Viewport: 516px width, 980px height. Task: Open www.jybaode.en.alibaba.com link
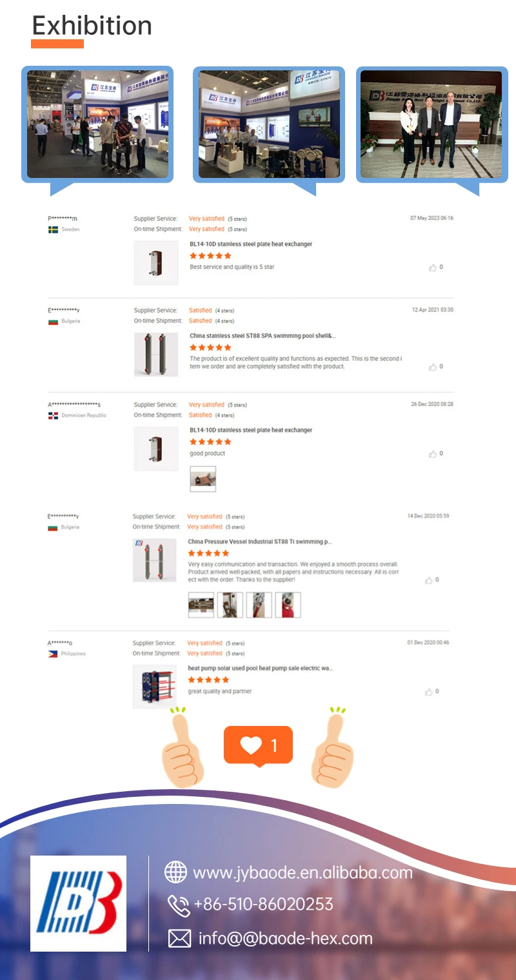(303, 873)
